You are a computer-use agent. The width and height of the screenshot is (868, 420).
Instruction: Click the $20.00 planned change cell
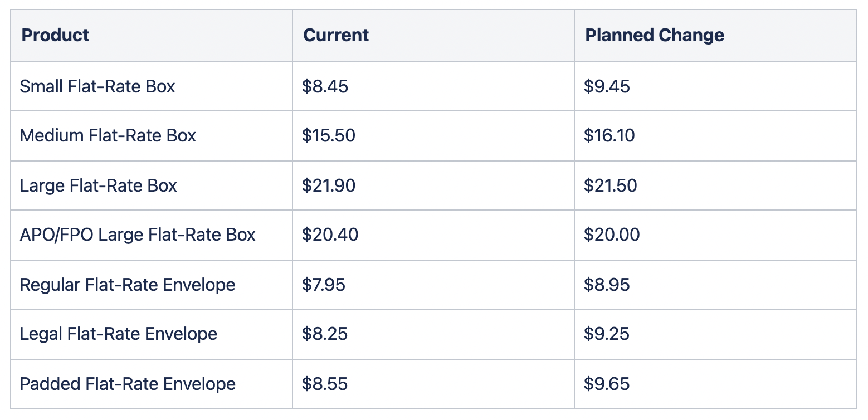[715, 235]
